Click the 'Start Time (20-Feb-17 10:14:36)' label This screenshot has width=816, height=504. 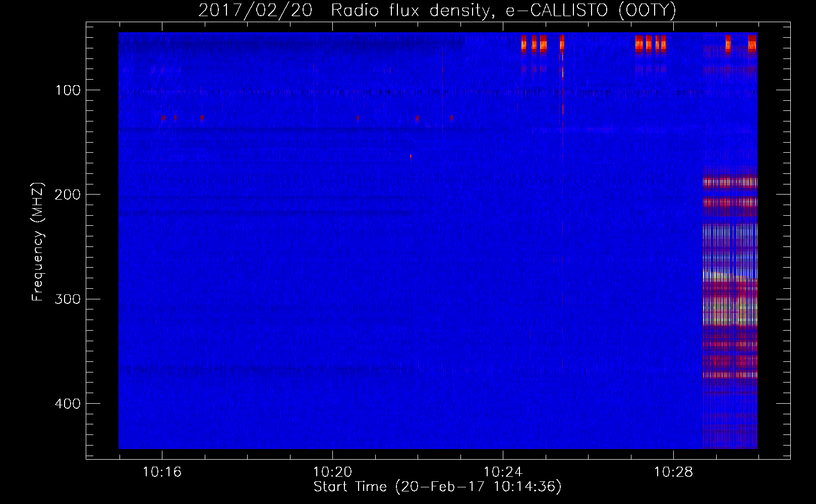tap(438, 487)
